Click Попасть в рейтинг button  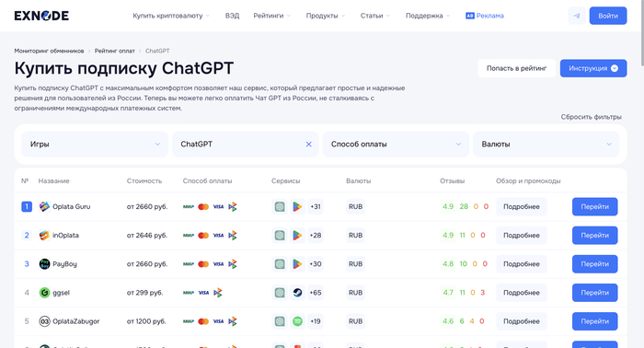516,68
